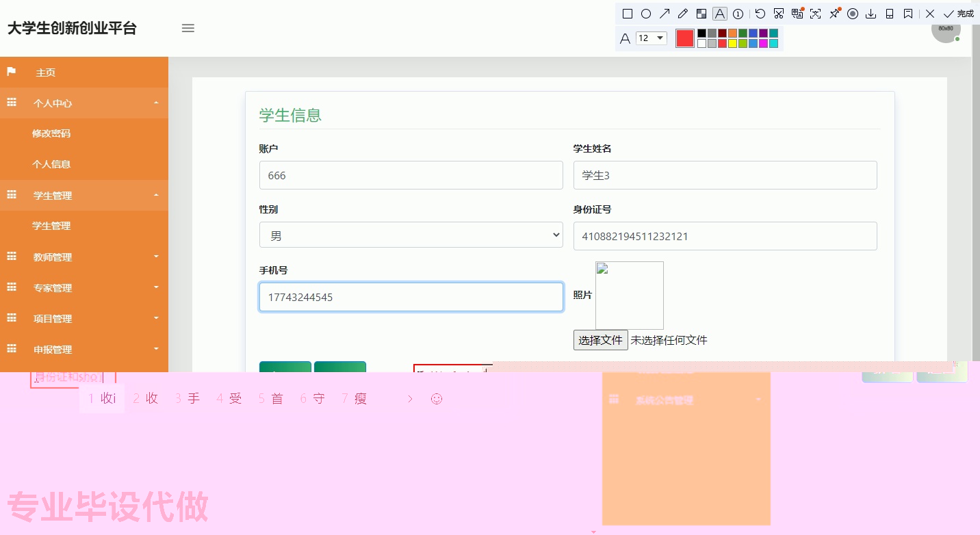Focus the 手机号 phone number field
The width and height of the screenshot is (980, 535).
[x=411, y=297]
